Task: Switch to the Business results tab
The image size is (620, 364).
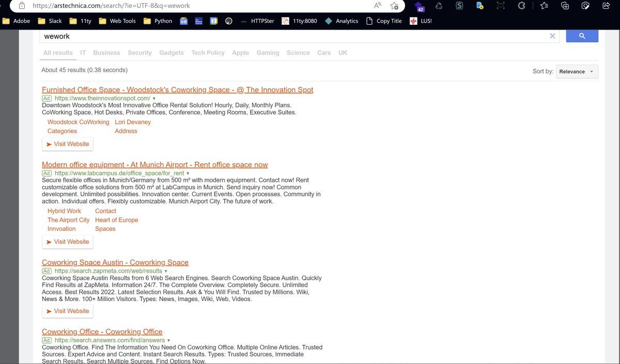Action: pyautogui.click(x=106, y=53)
